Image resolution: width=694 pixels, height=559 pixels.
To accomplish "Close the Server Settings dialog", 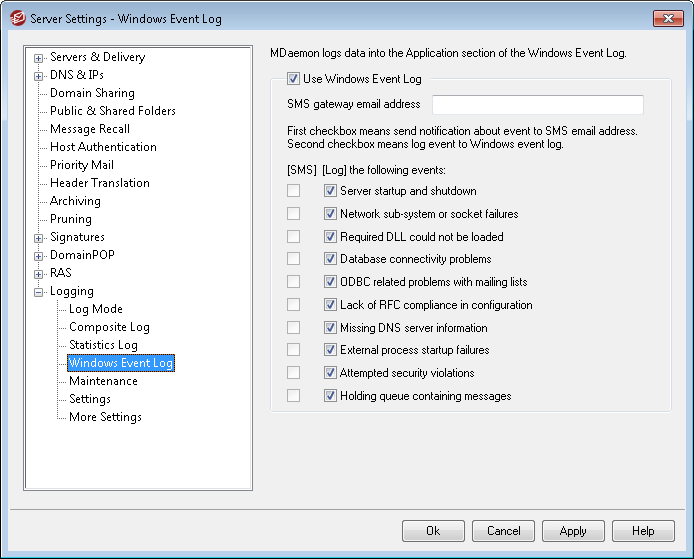I will coord(668,18).
